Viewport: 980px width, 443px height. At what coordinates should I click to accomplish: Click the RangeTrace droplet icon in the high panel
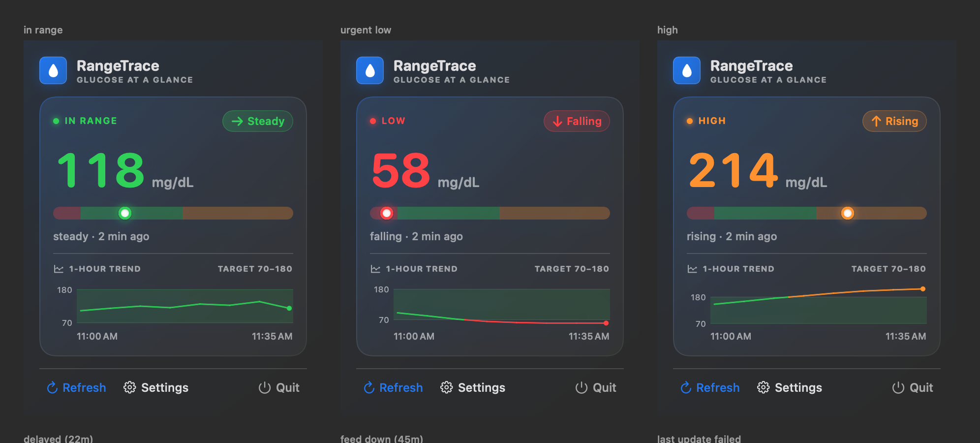point(687,71)
